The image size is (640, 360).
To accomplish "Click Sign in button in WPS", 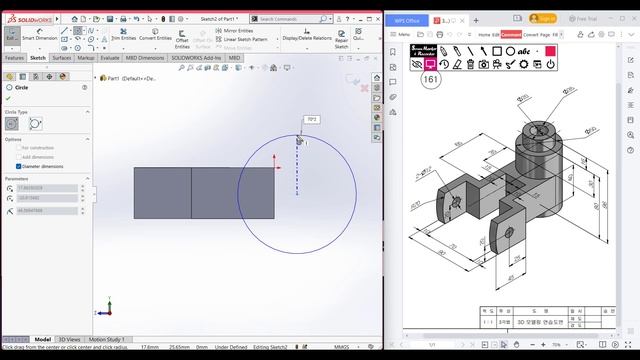I will 542,19.
